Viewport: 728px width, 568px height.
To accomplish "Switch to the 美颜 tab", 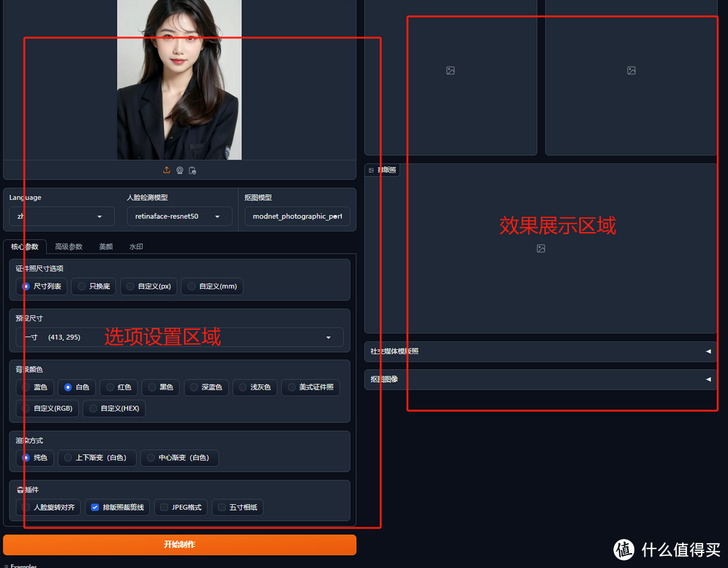I will pos(105,246).
